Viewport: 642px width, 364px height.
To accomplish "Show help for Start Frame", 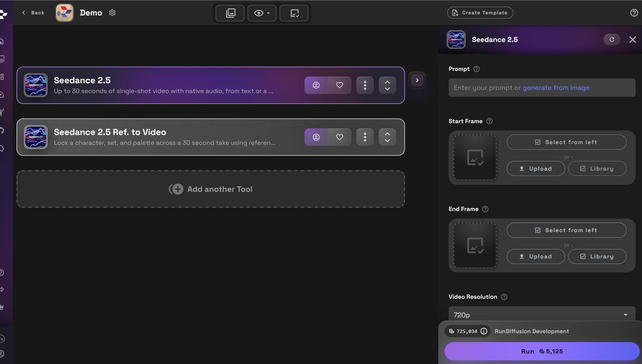I will (x=489, y=121).
